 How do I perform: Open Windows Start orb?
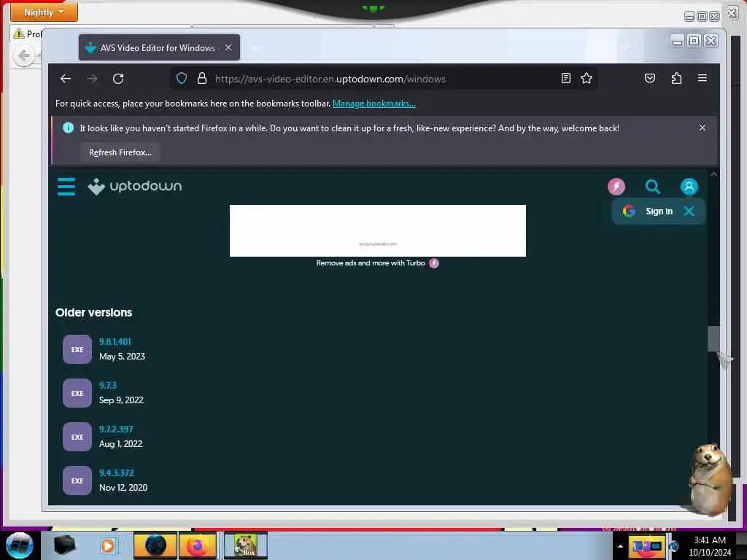click(x=19, y=545)
